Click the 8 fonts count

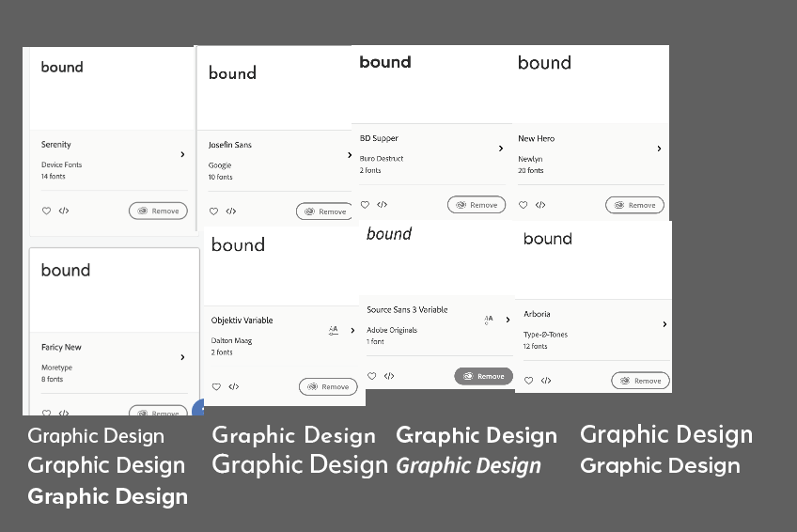tap(52, 379)
